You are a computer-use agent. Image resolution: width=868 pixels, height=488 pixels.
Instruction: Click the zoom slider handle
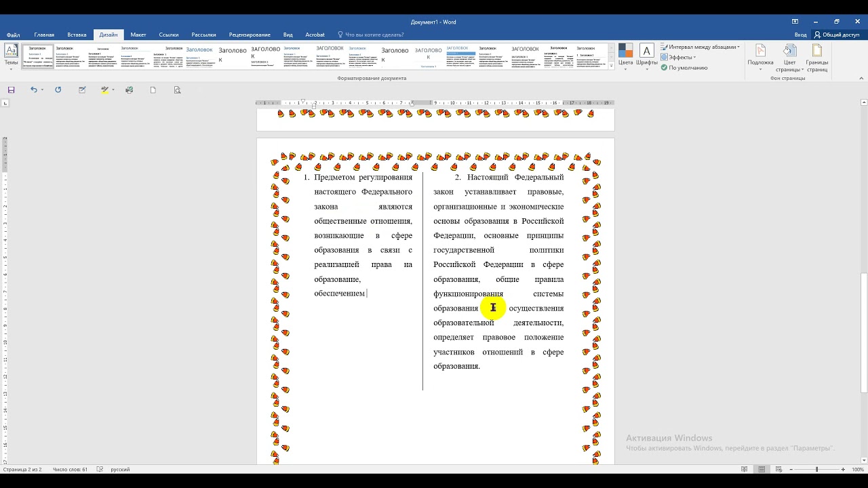(816, 469)
